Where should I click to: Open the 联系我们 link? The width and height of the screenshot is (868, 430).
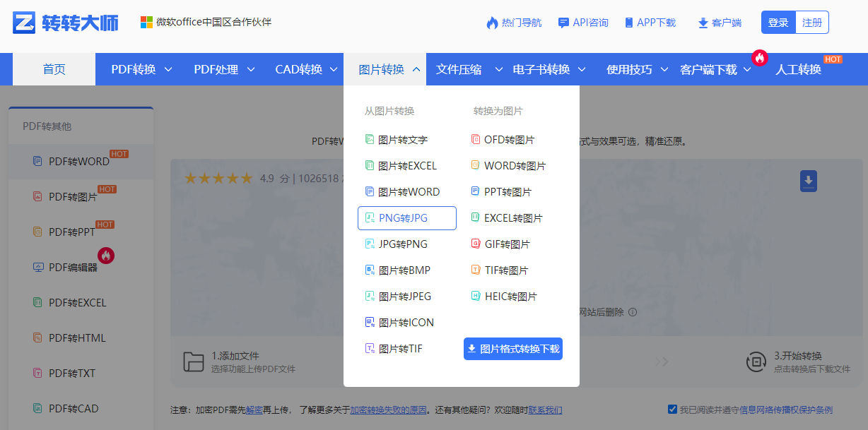click(x=541, y=409)
